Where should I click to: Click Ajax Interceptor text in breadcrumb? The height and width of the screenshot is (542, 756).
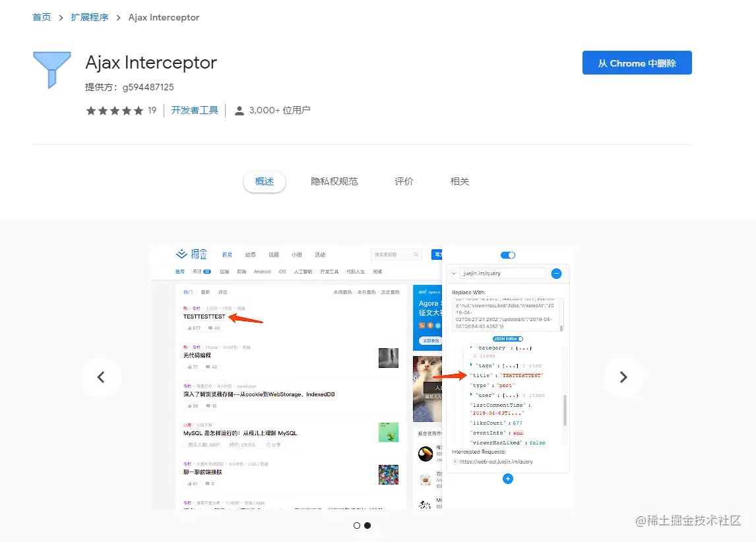tap(164, 17)
